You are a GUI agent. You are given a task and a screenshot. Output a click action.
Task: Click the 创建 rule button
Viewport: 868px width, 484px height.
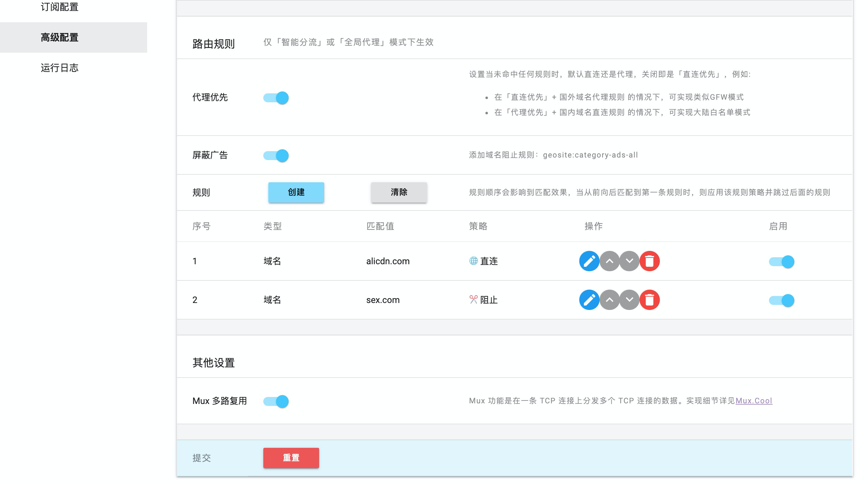click(x=296, y=192)
